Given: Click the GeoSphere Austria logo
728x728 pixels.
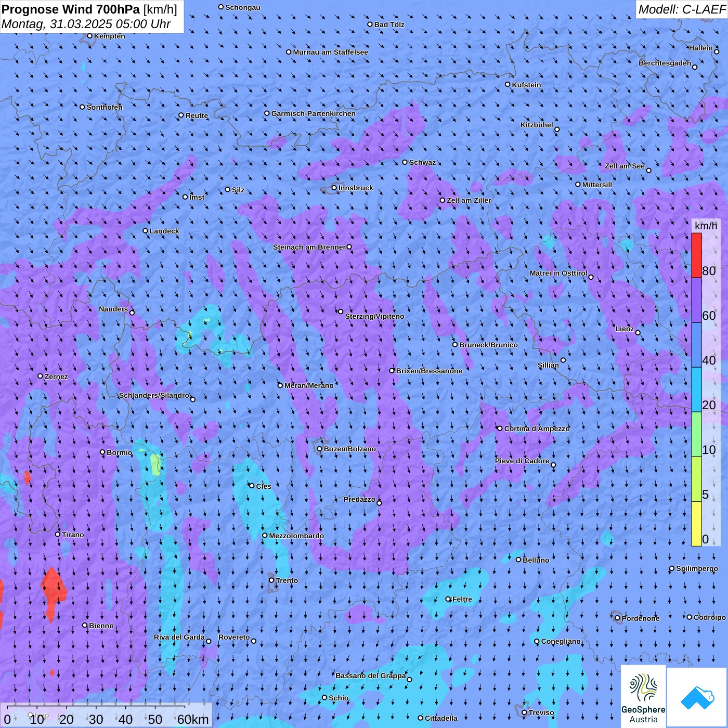Looking at the screenshot, I should click(x=643, y=696).
